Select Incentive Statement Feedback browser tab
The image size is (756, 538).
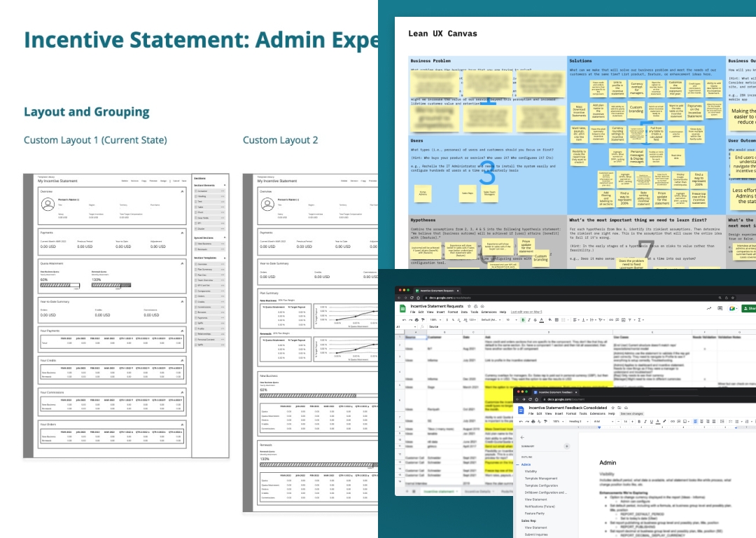click(555, 392)
